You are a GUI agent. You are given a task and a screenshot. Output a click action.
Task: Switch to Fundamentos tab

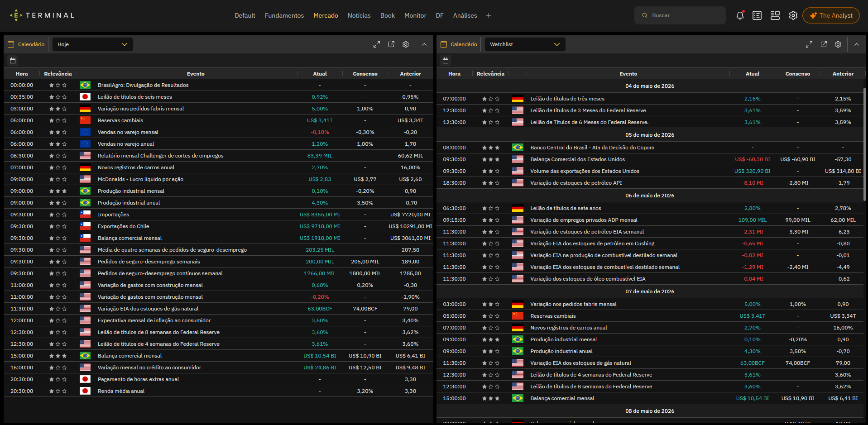(284, 15)
